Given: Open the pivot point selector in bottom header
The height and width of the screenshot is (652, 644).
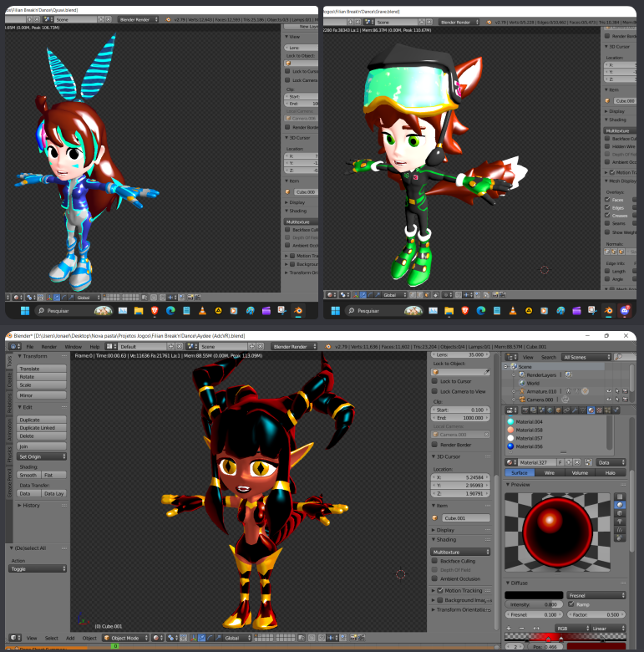Looking at the screenshot, I should click(x=173, y=638).
